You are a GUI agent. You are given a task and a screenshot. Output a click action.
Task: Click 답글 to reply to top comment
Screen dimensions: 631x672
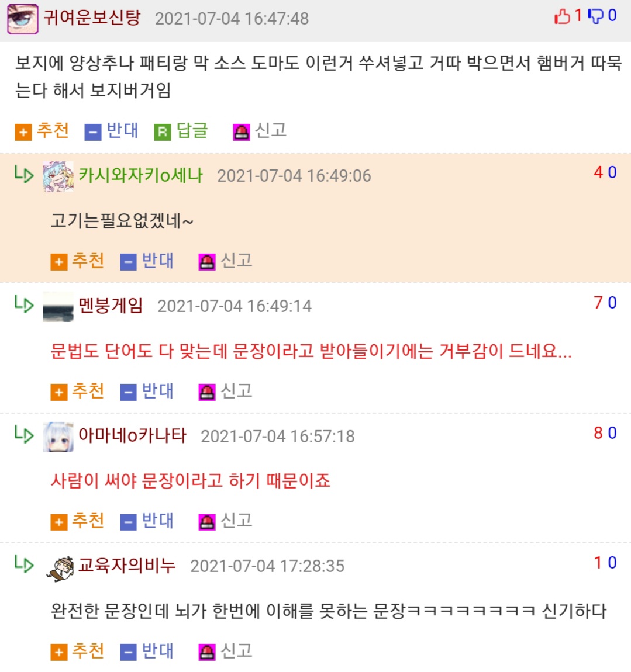(181, 131)
